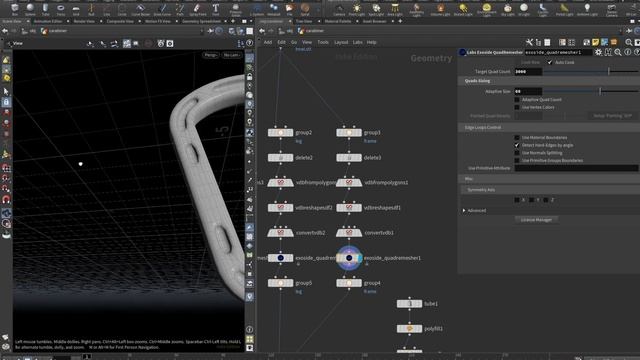Add a Sky Light from the shelf
The height and width of the screenshot is (360, 640).
tap(507, 9)
